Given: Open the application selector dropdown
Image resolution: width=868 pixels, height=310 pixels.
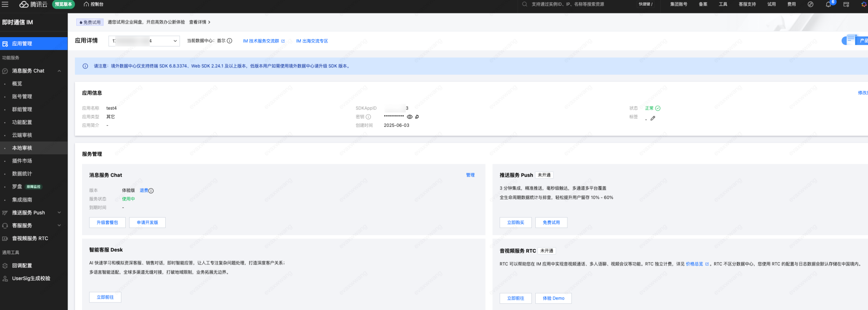Looking at the screenshot, I should tap(144, 41).
